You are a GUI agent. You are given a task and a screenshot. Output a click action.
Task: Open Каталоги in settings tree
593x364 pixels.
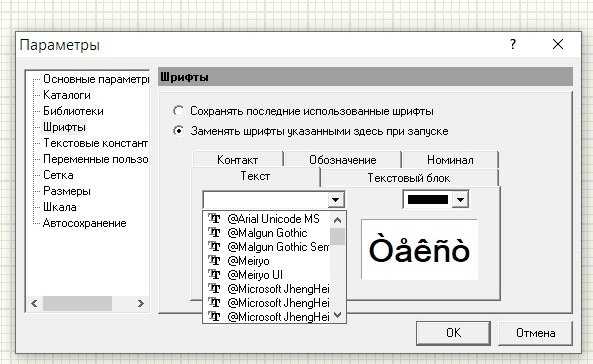(x=67, y=95)
